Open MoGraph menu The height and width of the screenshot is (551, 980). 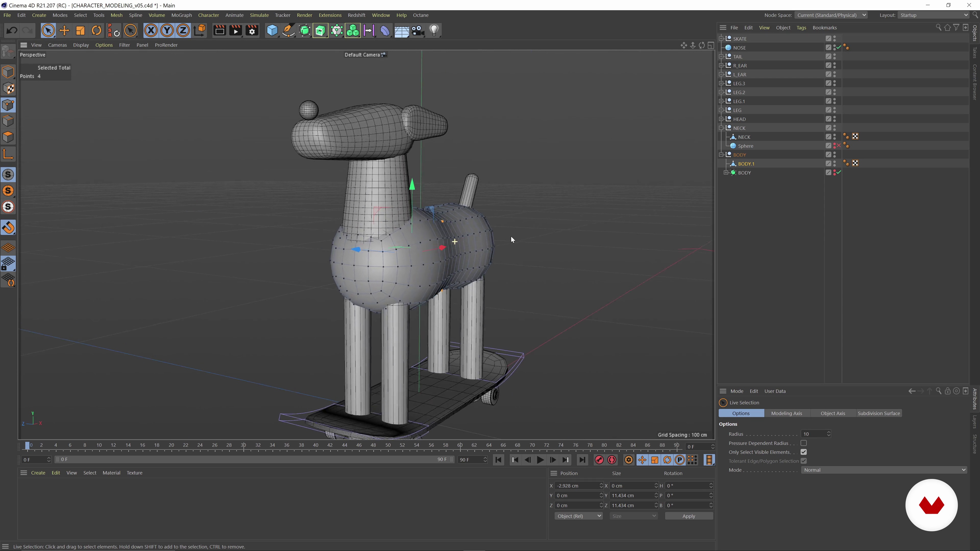pos(181,15)
